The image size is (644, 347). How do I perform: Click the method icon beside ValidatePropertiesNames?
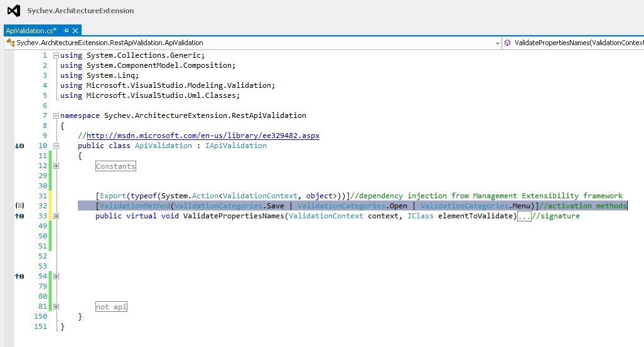tap(508, 43)
